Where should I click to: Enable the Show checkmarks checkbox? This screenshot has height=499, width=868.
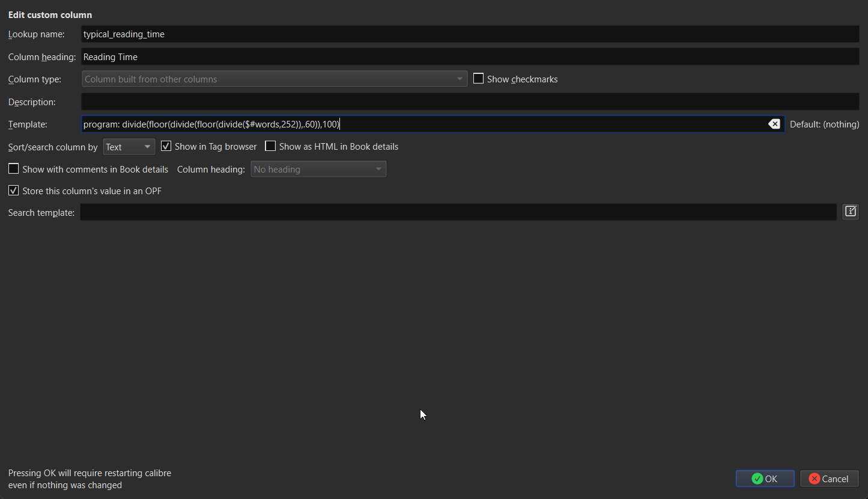pyautogui.click(x=479, y=79)
